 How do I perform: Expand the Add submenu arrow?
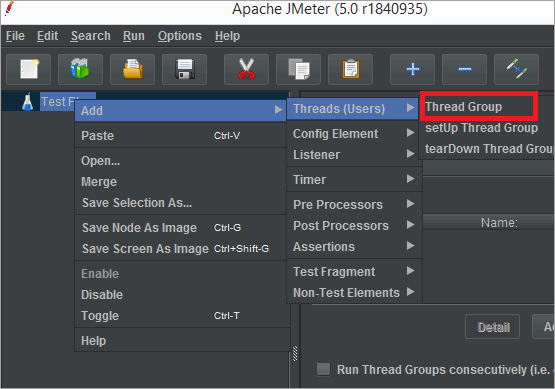pos(279,110)
